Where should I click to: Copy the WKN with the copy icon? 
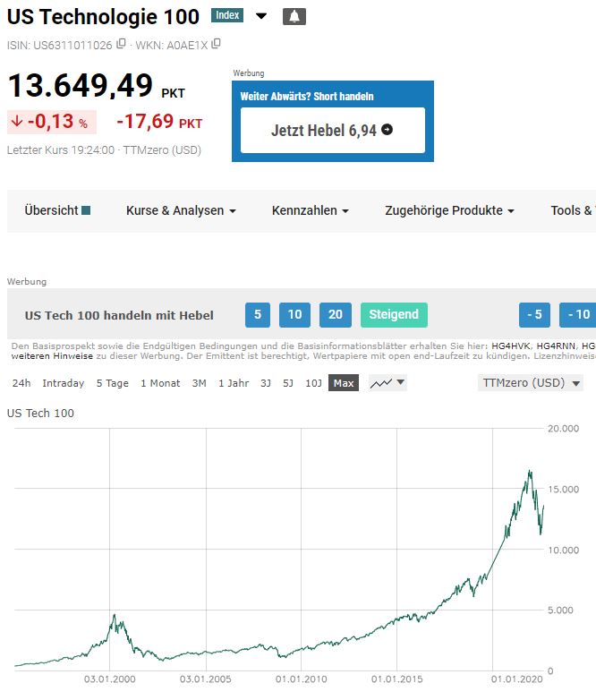[216, 44]
